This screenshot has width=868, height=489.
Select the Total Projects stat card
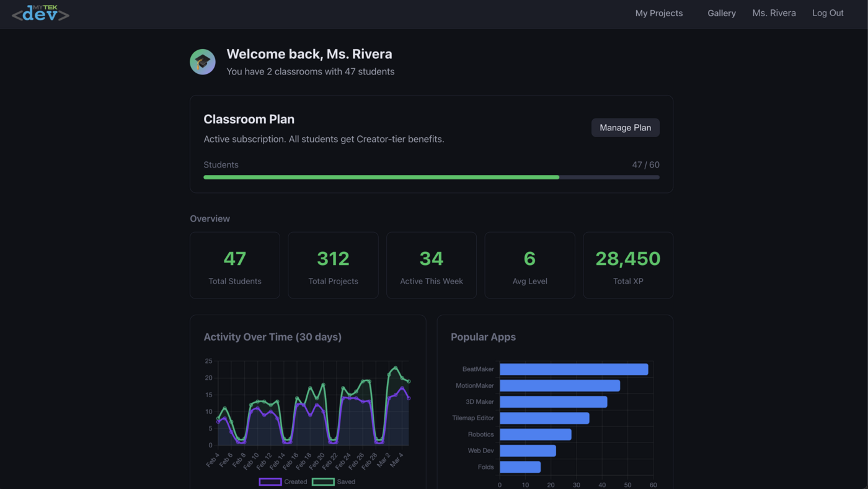click(333, 265)
